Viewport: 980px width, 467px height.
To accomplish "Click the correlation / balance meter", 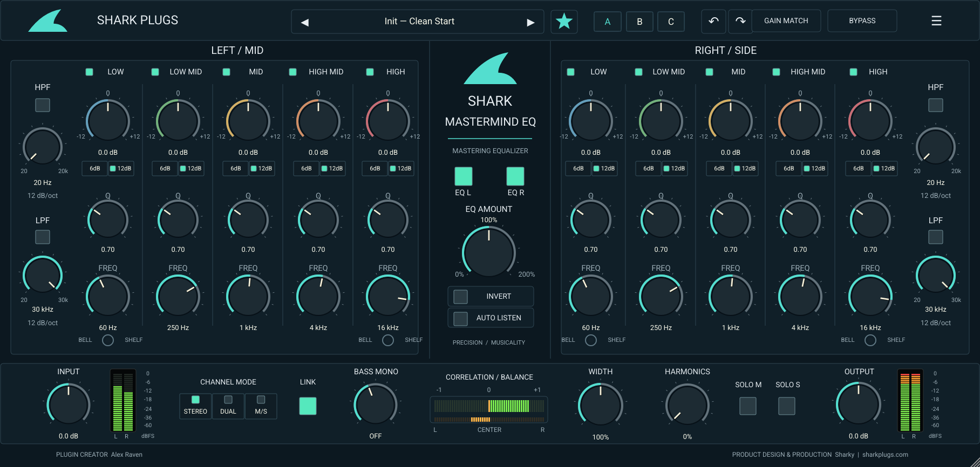I will point(489,410).
